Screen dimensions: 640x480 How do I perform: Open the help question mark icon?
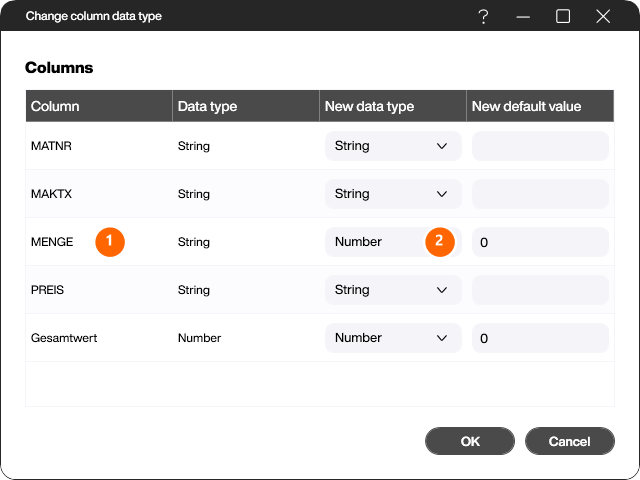tap(483, 17)
